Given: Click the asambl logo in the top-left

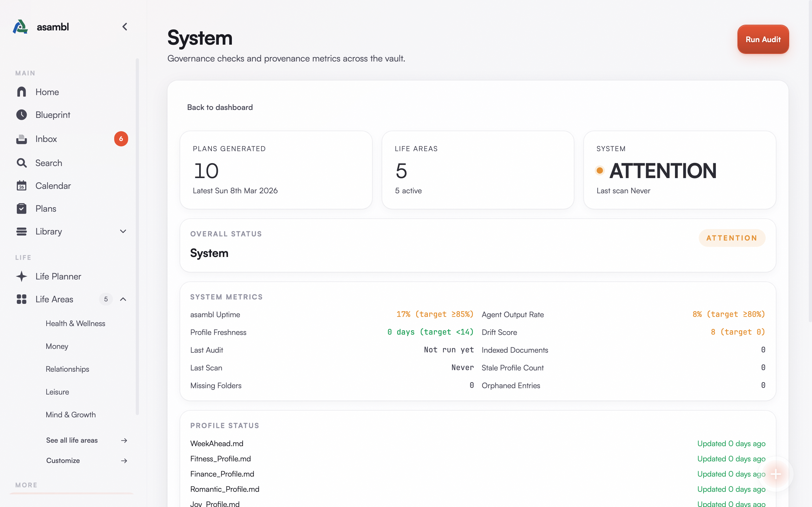Looking at the screenshot, I should pos(20,27).
